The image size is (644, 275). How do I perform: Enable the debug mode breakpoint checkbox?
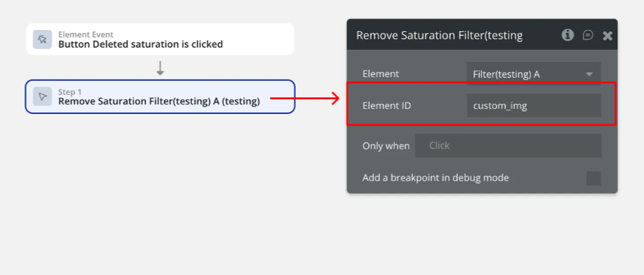pyautogui.click(x=593, y=178)
